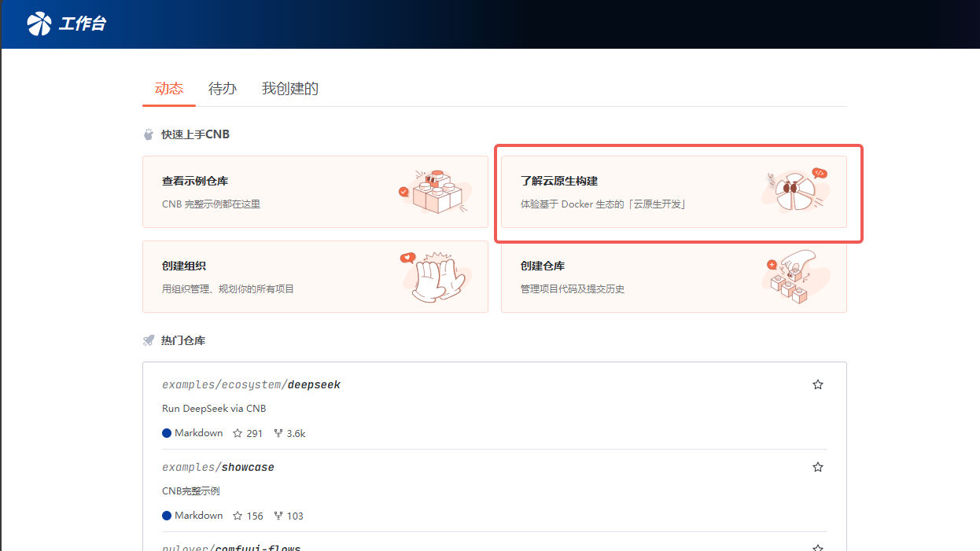Click the 'Run DeepSeek via CNB' description
This screenshot has width=980, height=551.
point(214,409)
